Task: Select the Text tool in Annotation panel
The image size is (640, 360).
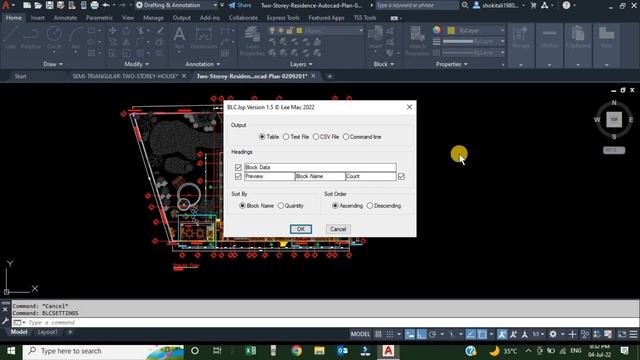Action: pyautogui.click(x=179, y=38)
